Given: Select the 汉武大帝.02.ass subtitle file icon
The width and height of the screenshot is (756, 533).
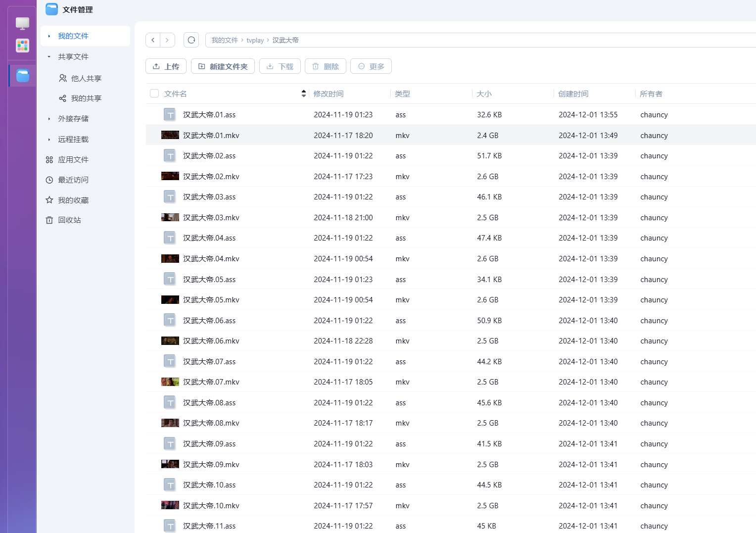Looking at the screenshot, I should click(170, 156).
